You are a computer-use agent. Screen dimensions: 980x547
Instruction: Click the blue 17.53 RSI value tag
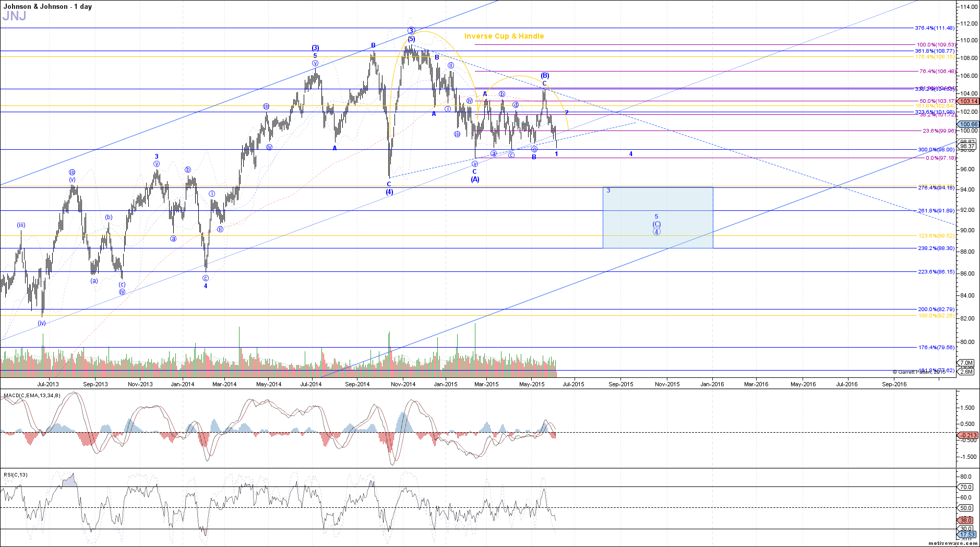point(967,534)
